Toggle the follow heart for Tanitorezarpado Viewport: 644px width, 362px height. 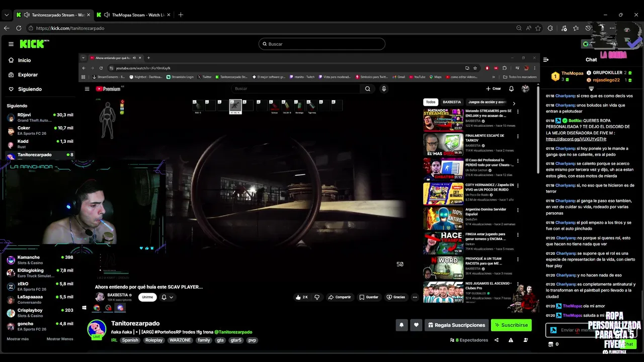[x=416, y=325]
